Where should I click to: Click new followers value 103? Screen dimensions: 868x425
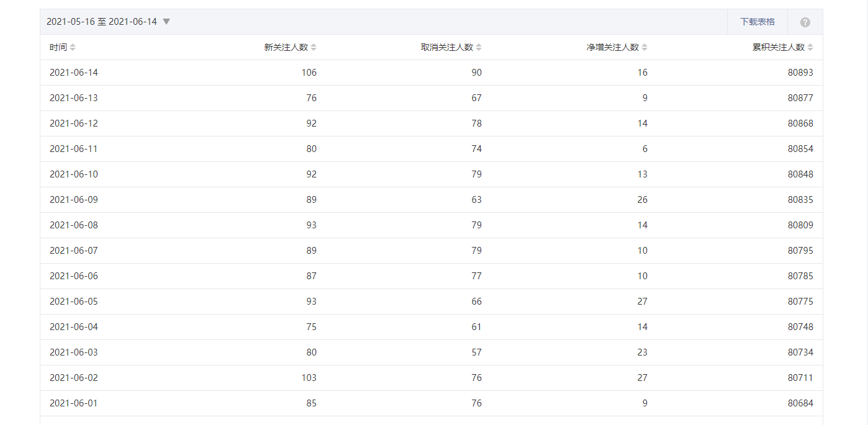coord(309,378)
